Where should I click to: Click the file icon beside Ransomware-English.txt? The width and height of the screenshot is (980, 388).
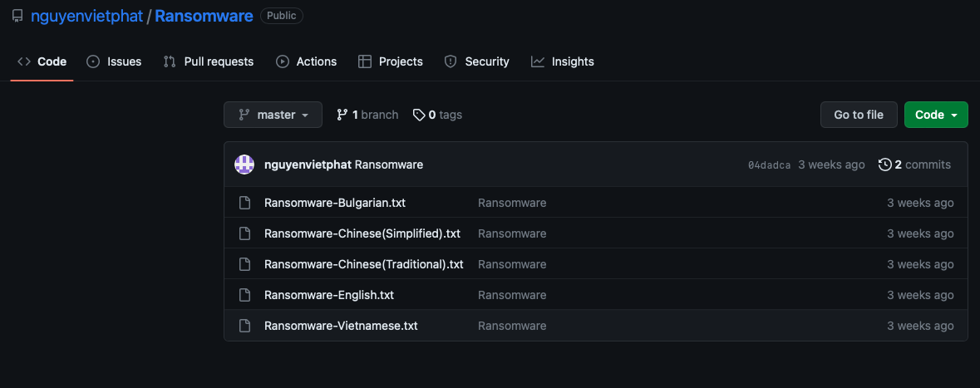(244, 295)
